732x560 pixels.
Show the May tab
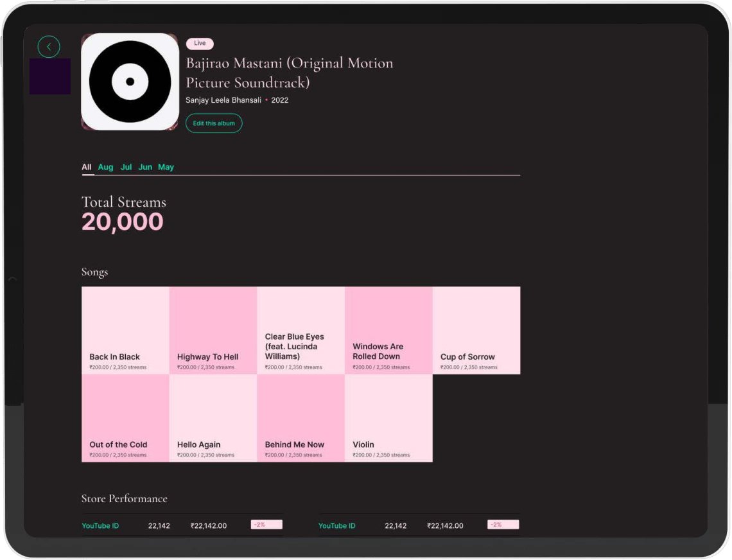166,167
